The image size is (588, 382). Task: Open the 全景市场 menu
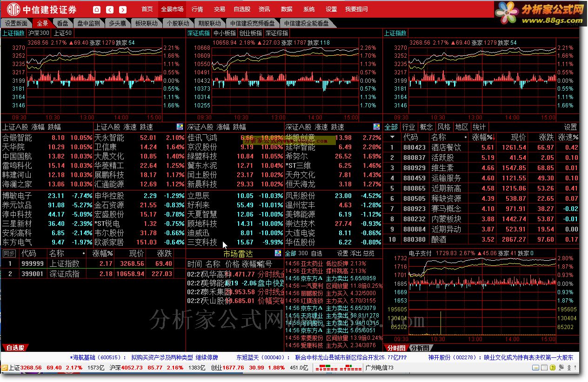pos(172,9)
